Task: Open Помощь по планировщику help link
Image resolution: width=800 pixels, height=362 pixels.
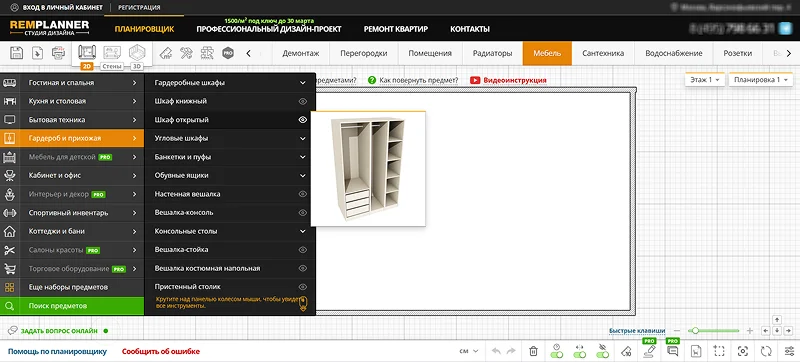Action: (x=57, y=351)
